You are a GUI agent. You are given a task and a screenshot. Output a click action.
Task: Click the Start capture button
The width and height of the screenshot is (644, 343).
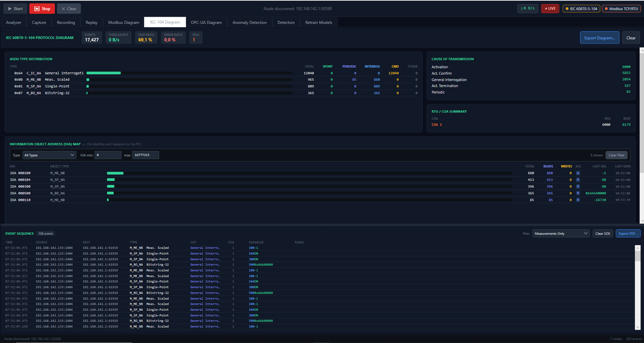[x=15, y=9]
